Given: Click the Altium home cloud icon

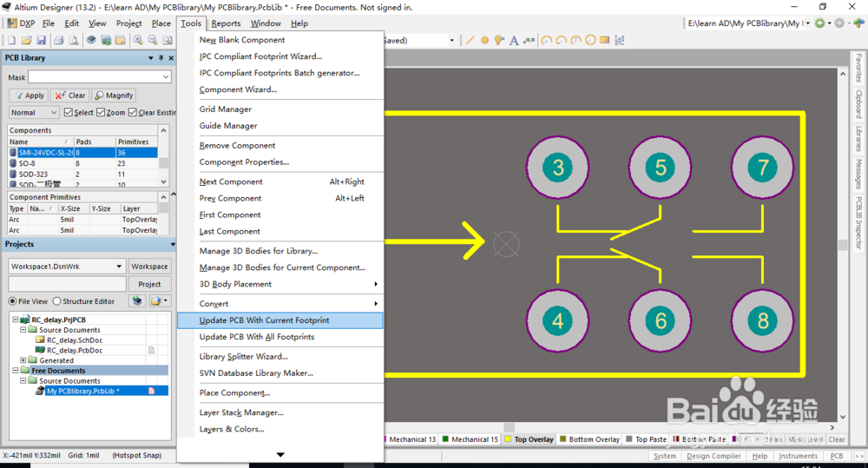Looking at the screenshot, I should (x=858, y=23).
